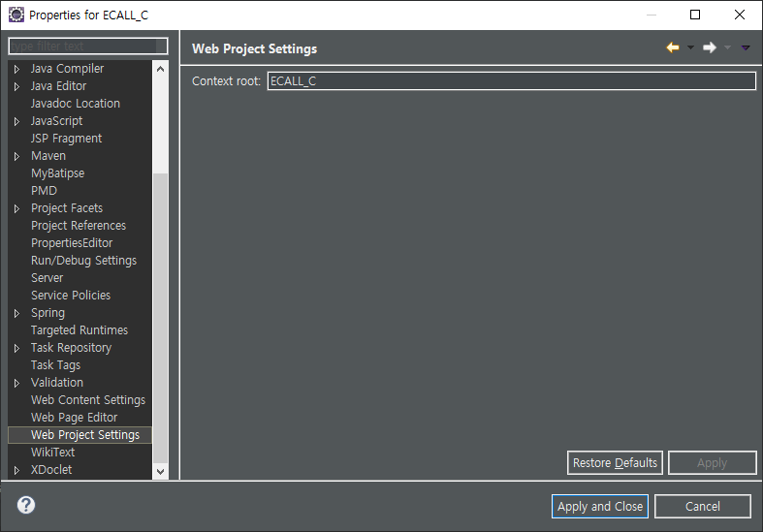Image resolution: width=763 pixels, height=532 pixels.
Task: Open the forward history dropdown arrow
Action: (x=727, y=47)
